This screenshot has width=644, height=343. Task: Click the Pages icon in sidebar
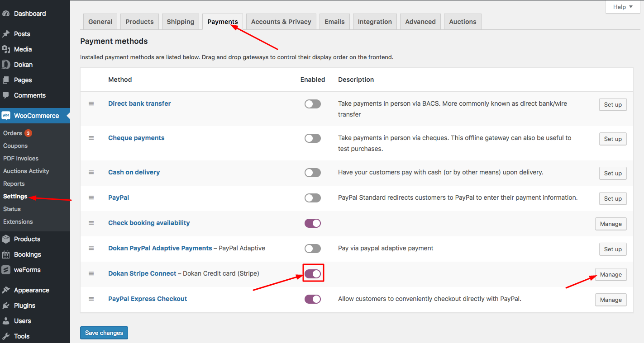6,80
